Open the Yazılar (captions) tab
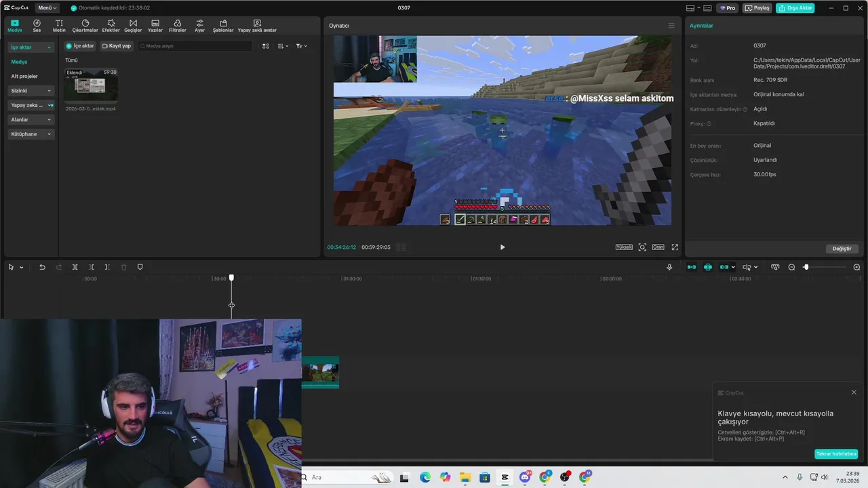This screenshot has width=868, height=488. click(155, 26)
